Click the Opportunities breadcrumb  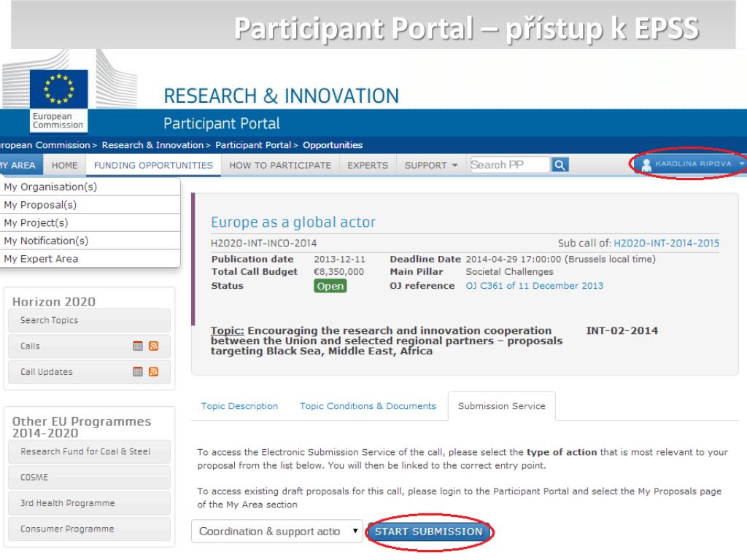333,145
